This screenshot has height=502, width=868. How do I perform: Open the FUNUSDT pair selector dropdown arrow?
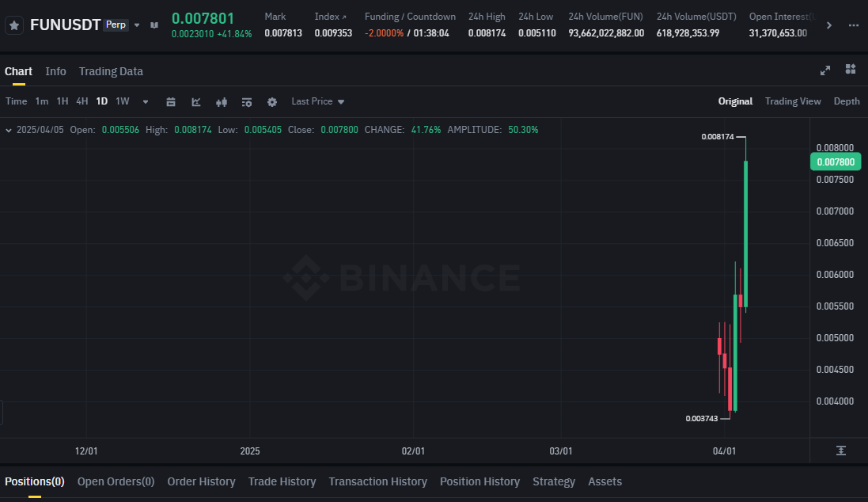tap(137, 25)
